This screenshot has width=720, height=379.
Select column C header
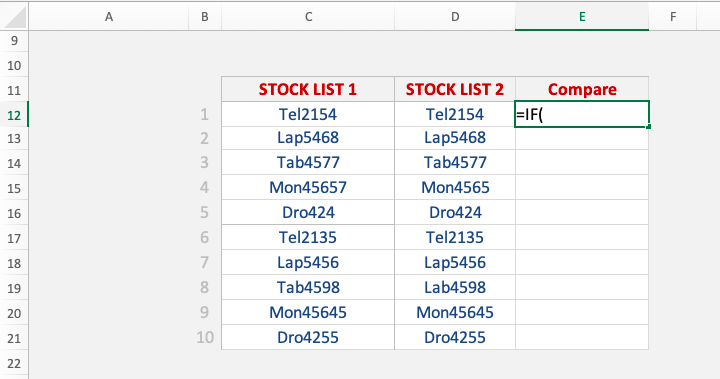point(308,17)
